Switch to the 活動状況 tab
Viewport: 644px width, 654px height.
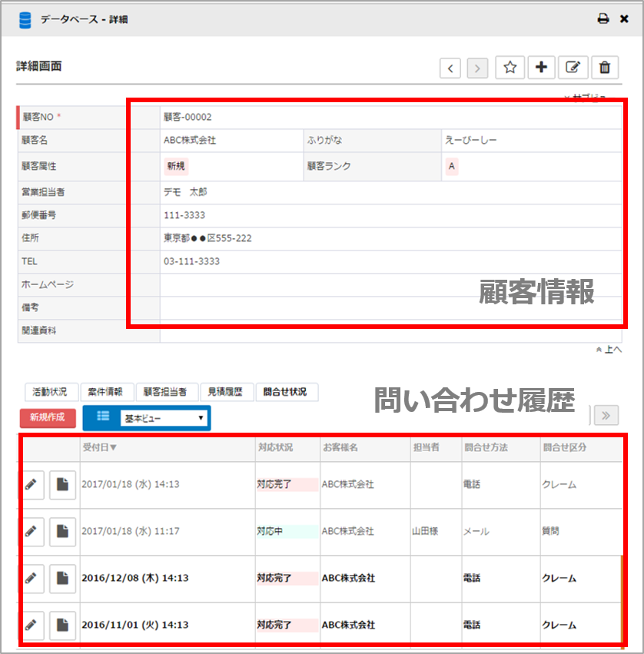50,392
